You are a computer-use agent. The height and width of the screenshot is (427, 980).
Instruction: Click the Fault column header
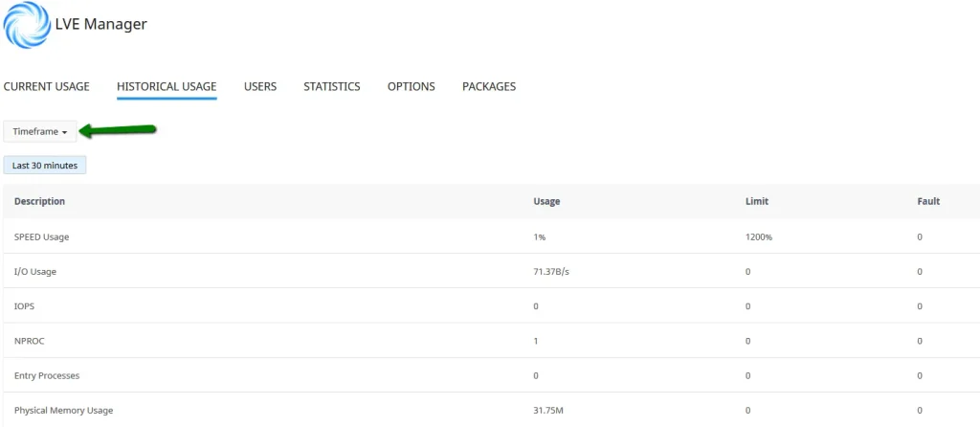[928, 202]
